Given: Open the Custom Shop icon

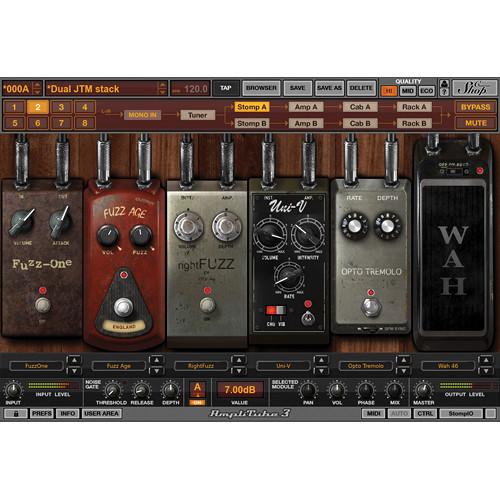Looking at the screenshot, I should point(474,88).
